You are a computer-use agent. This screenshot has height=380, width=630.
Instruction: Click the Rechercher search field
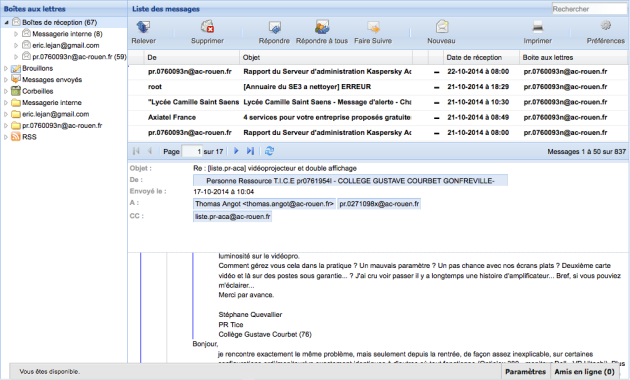click(x=589, y=9)
